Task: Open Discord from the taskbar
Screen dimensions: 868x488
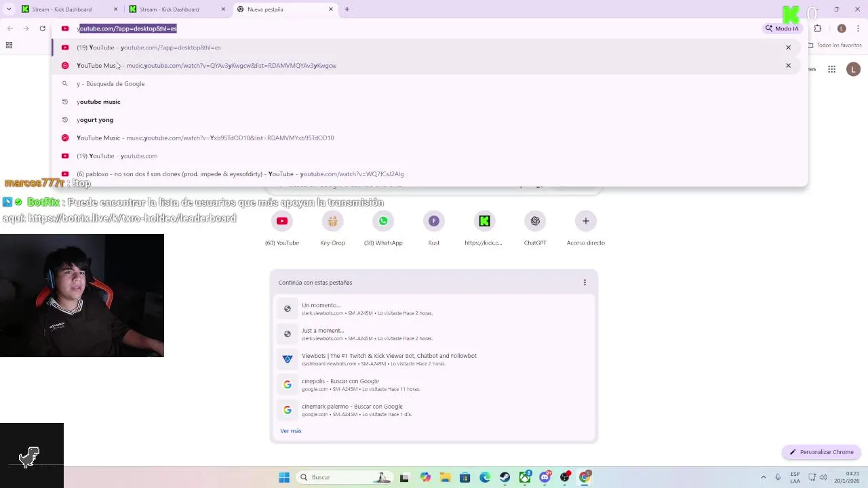Action: 545,477
